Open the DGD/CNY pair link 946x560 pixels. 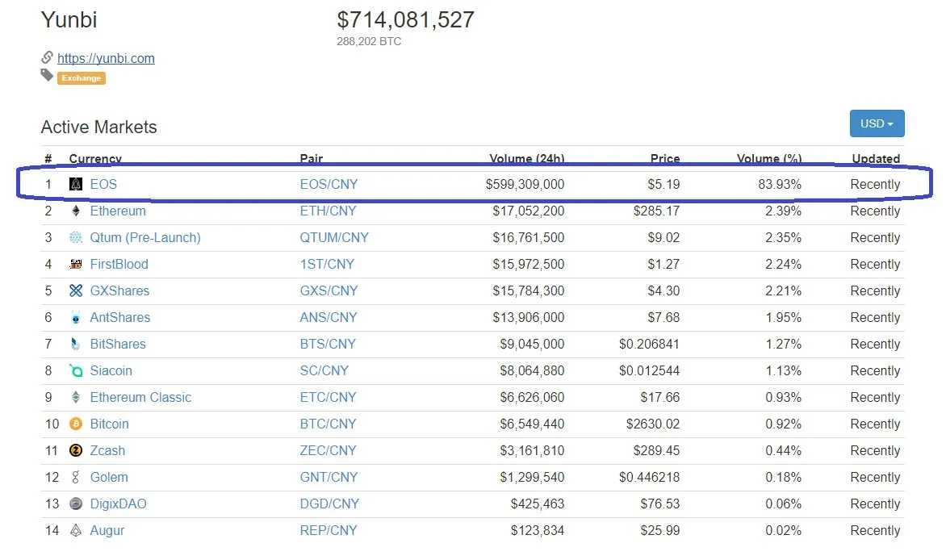(x=329, y=504)
